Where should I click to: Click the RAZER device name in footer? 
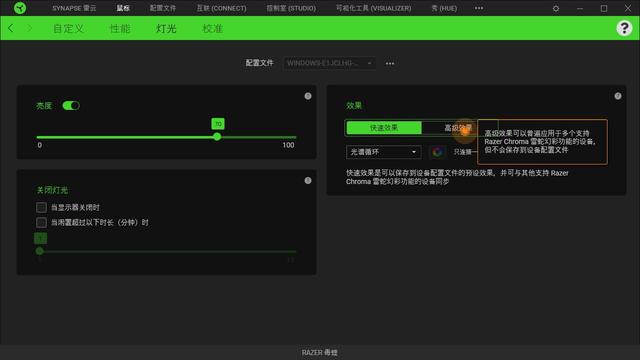(320, 352)
